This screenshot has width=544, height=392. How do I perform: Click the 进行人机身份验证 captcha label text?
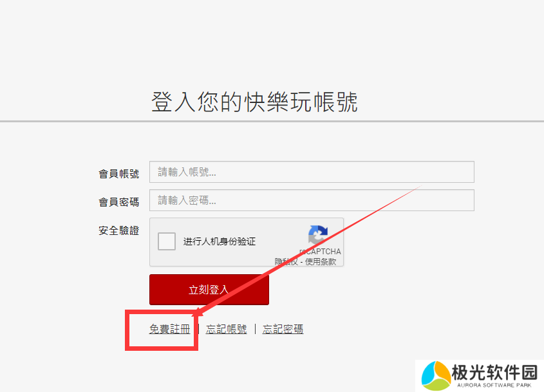tap(220, 241)
